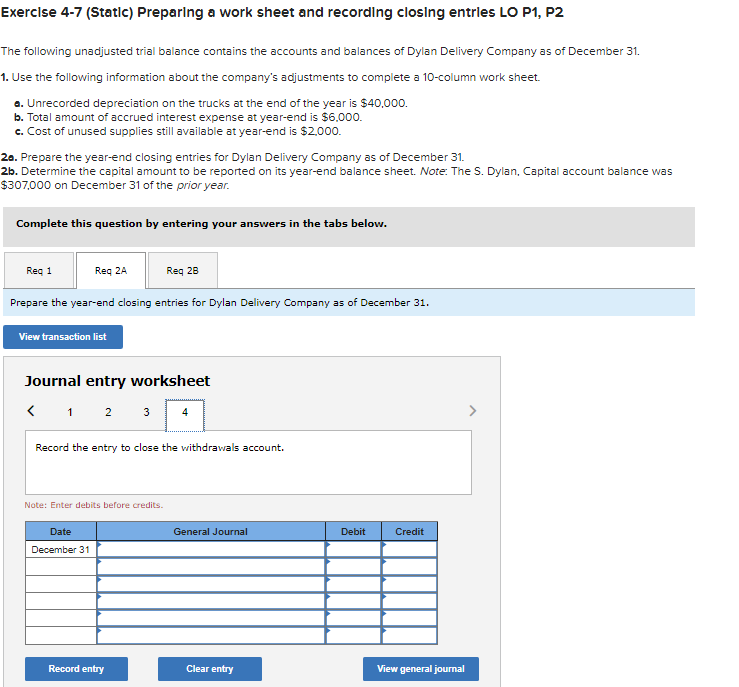
Task: Select journal entry number 3
Action: point(147,412)
